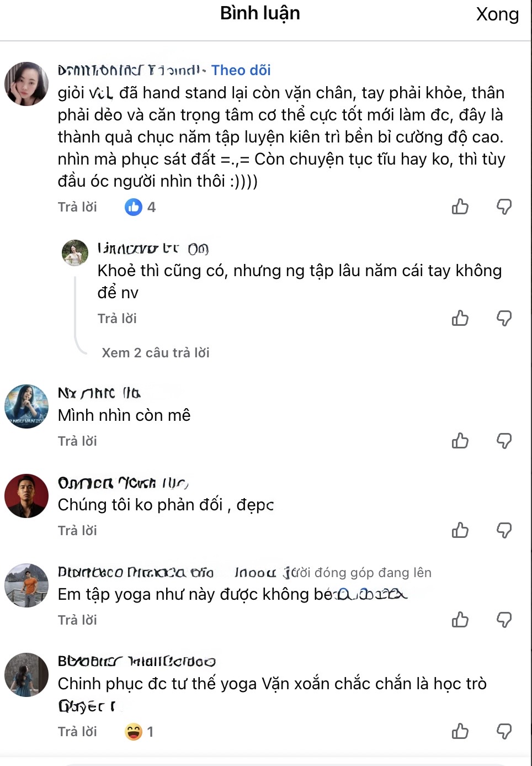Viewport: 532px width, 766px height.
Task: Open the laughing emoji reaction on the last comment
Action: 132,731
